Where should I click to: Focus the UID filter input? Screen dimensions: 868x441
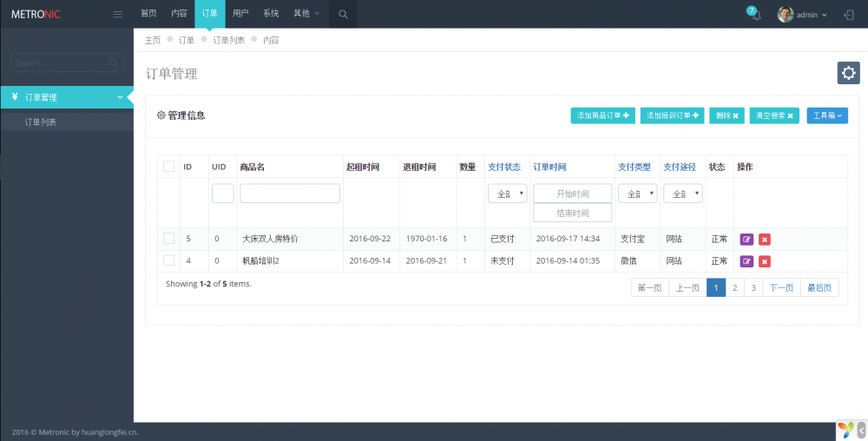point(222,194)
